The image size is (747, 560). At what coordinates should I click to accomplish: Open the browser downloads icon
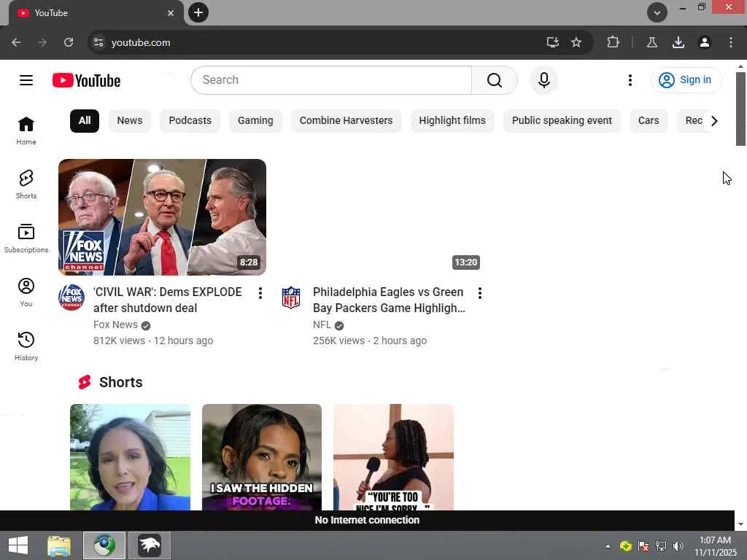[x=678, y=42]
